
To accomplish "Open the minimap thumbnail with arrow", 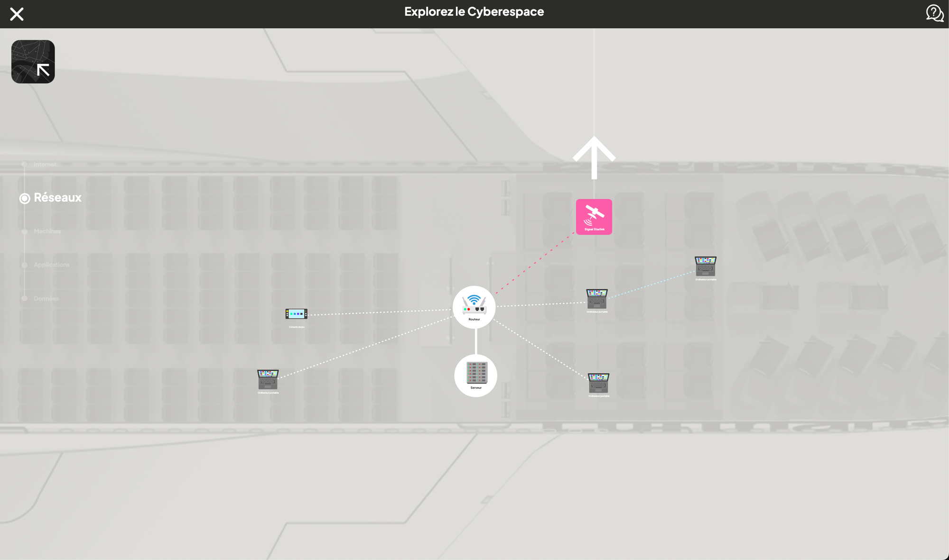I will pyautogui.click(x=33, y=62).
